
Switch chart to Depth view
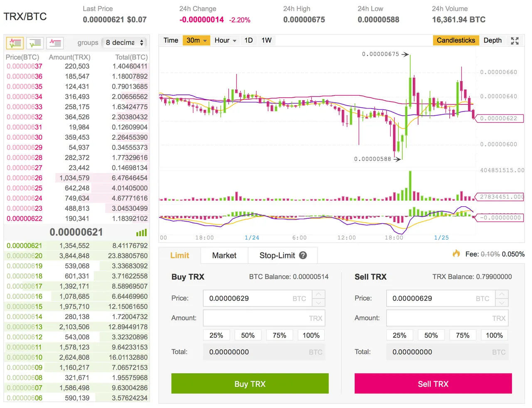[493, 40]
